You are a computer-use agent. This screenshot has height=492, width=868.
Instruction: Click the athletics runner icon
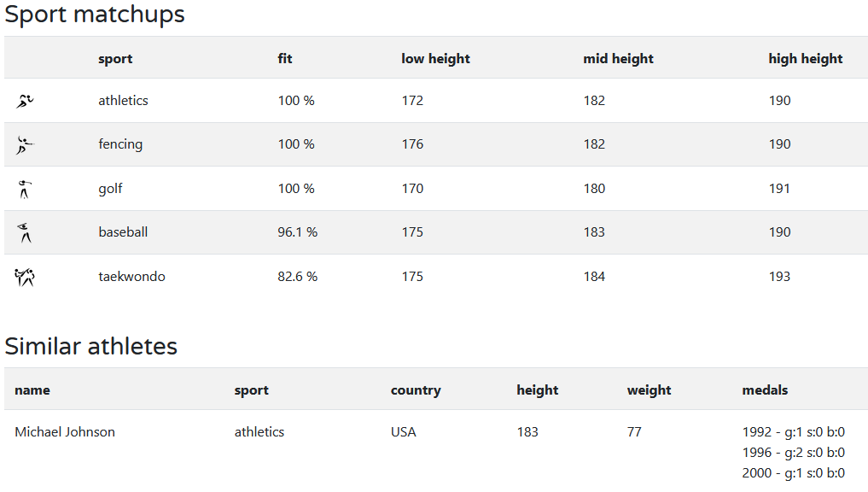point(25,101)
